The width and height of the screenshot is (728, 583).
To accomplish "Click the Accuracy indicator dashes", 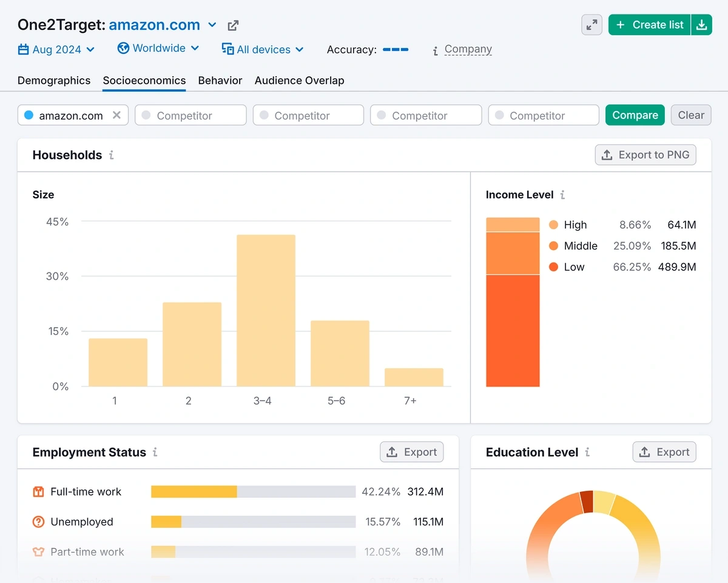I will point(396,50).
